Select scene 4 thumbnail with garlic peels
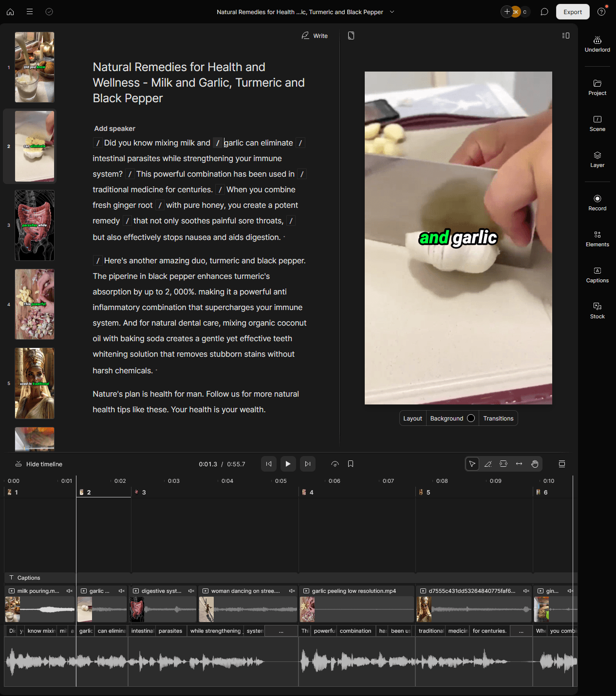This screenshot has height=696, width=616. click(35, 304)
